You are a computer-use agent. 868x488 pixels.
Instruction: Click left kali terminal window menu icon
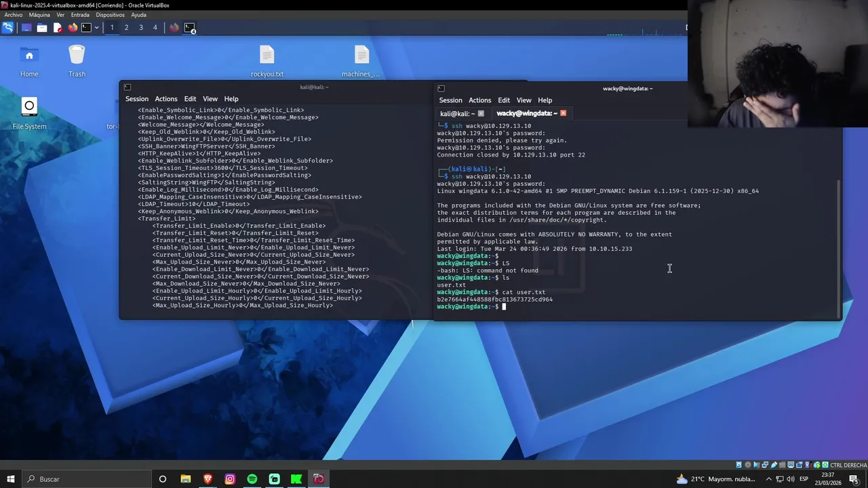click(127, 87)
